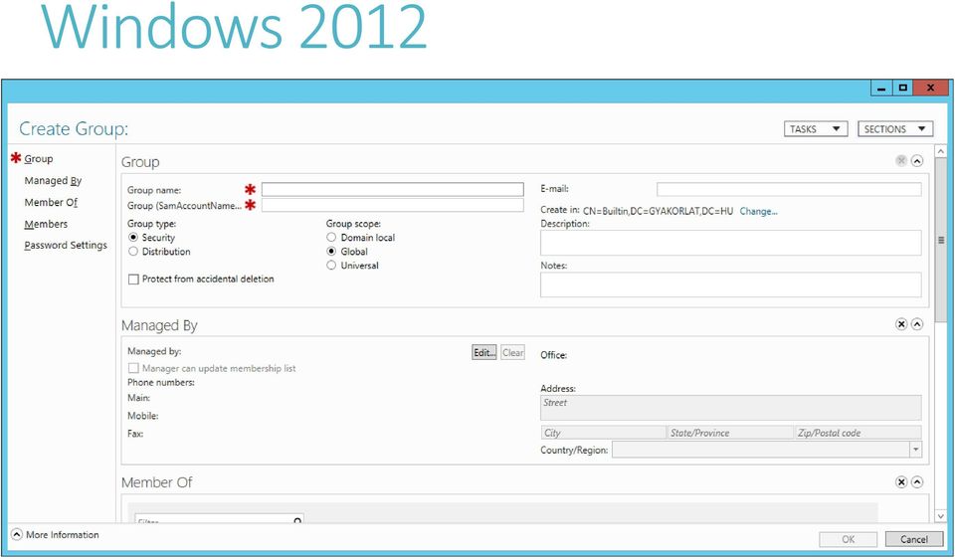955x560 pixels.
Task: Minimize the Create Group window
Action: coord(881,89)
